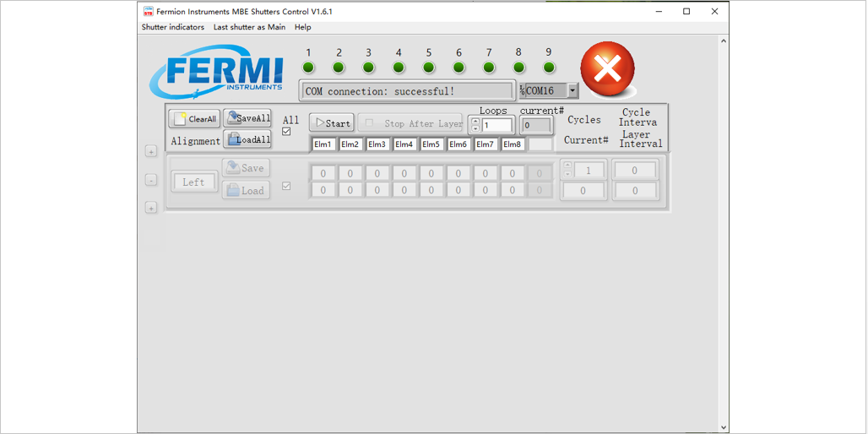Click the ClearAll blank page button

pos(194,118)
